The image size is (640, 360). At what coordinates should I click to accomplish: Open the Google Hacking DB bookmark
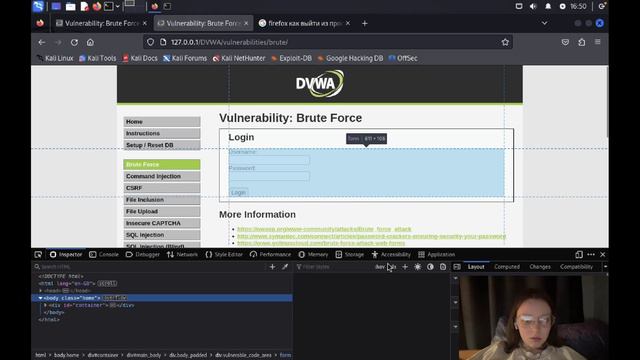(x=351, y=58)
